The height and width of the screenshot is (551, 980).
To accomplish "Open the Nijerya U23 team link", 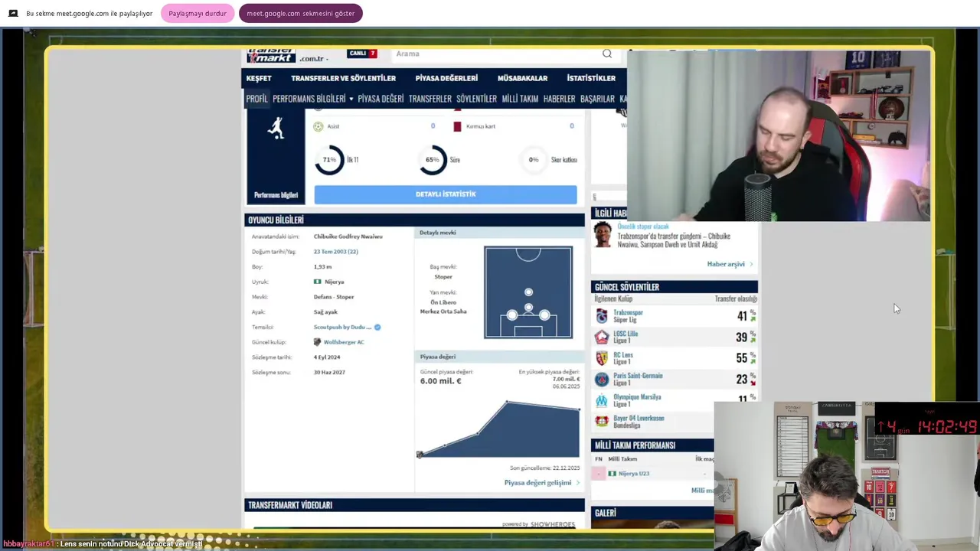I will click(634, 474).
